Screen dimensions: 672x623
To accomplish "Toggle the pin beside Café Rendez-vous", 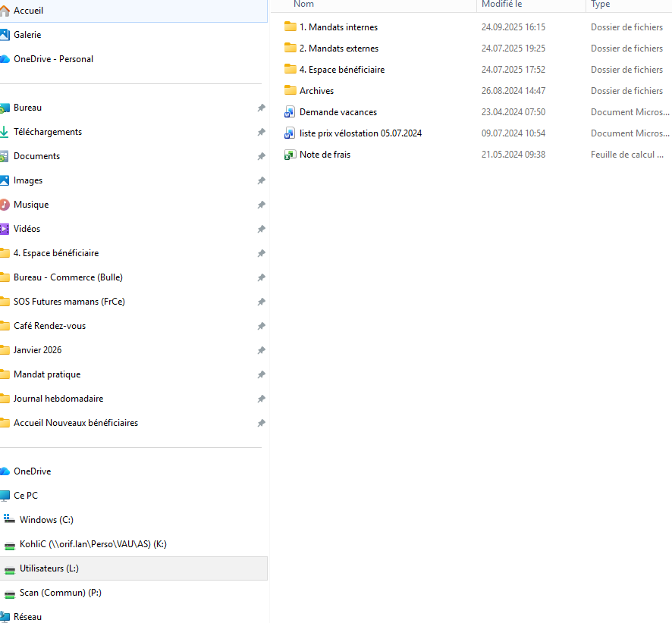I will coord(261,326).
